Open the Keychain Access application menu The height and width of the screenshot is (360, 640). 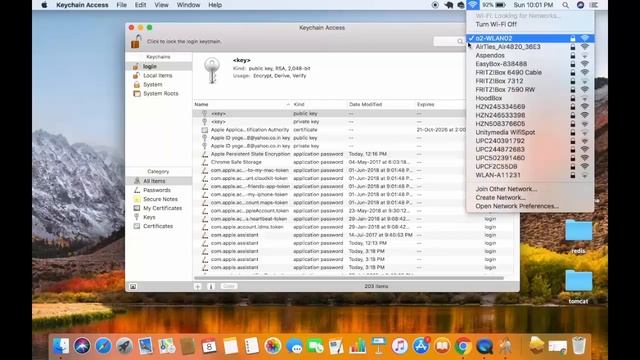click(x=82, y=5)
